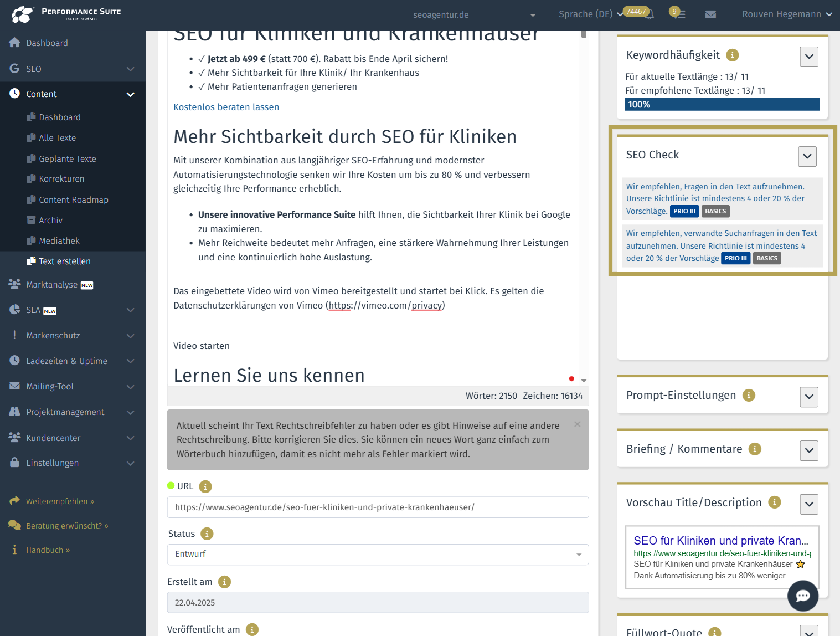
Task: Click into the URL input field
Action: pos(378,507)
